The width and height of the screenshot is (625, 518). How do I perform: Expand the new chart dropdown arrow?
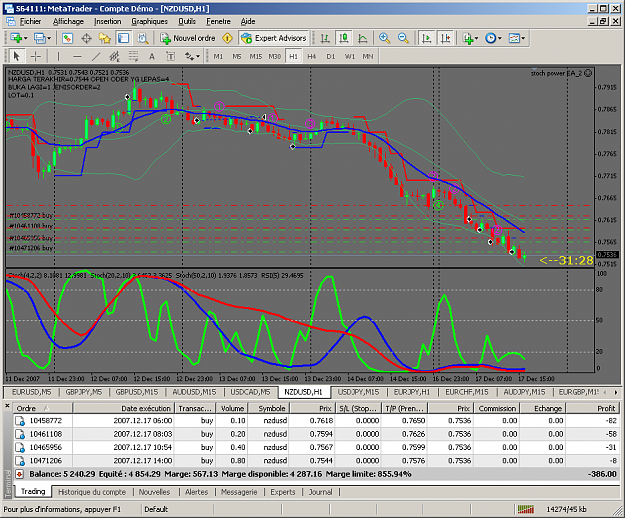[x=26, y=38]
